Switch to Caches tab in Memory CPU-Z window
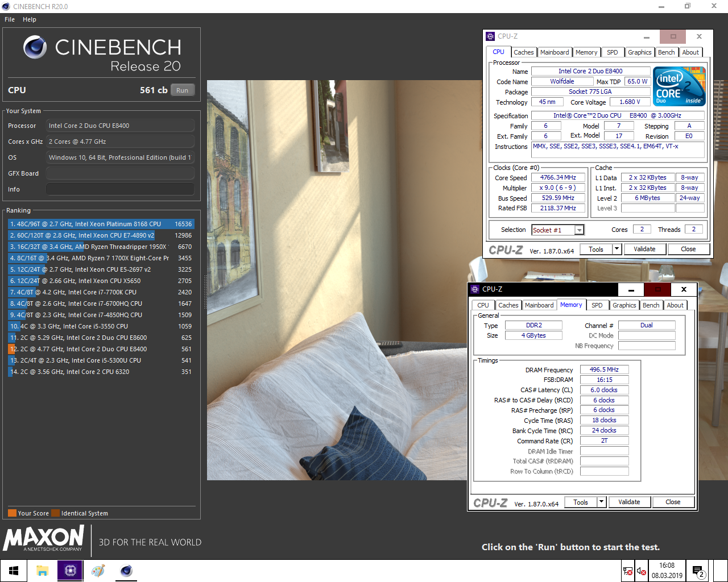 [x=508, y=305]
